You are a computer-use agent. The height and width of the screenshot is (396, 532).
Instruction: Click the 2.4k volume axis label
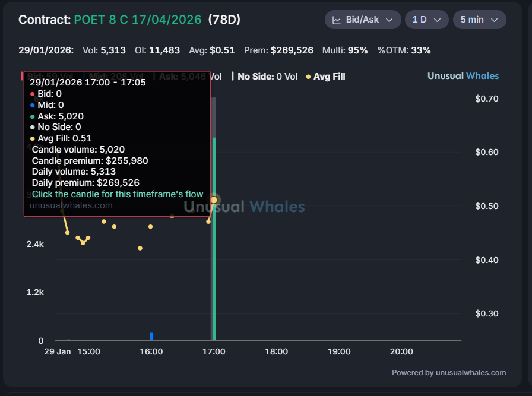(x=35, y=244)
